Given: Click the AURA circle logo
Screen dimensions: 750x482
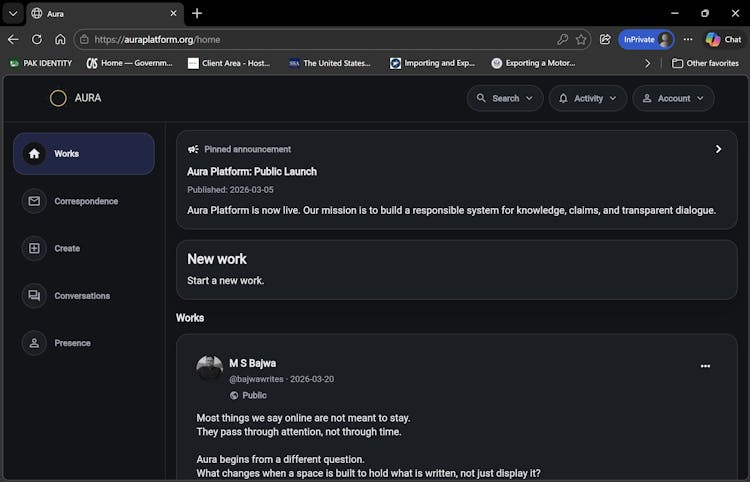Looking at the screenshot, I should 58,98.
